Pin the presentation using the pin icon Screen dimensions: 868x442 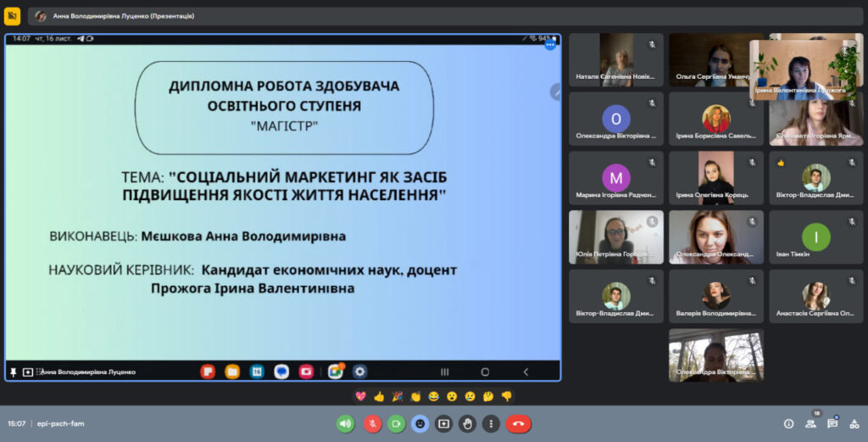click(x=14, y=372)
